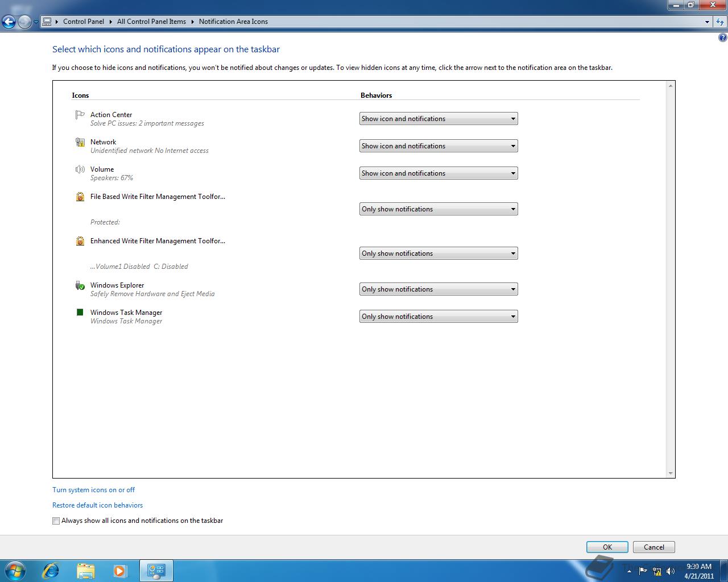Click the Volume speaker icon in list
This screenshot has height=582, width=728.
point(80,169)
